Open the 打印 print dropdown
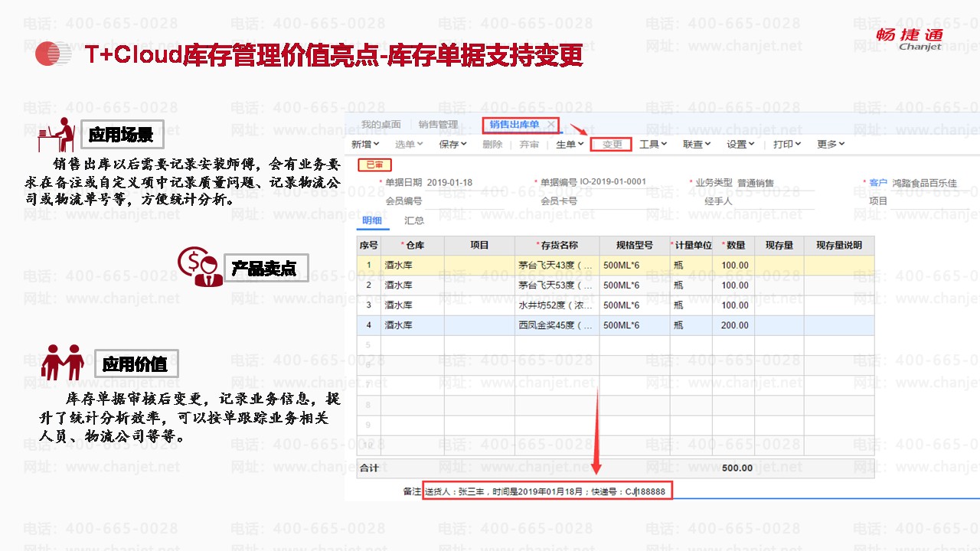The height and width of the screenshot is (551, 980). tap(787, 144)
